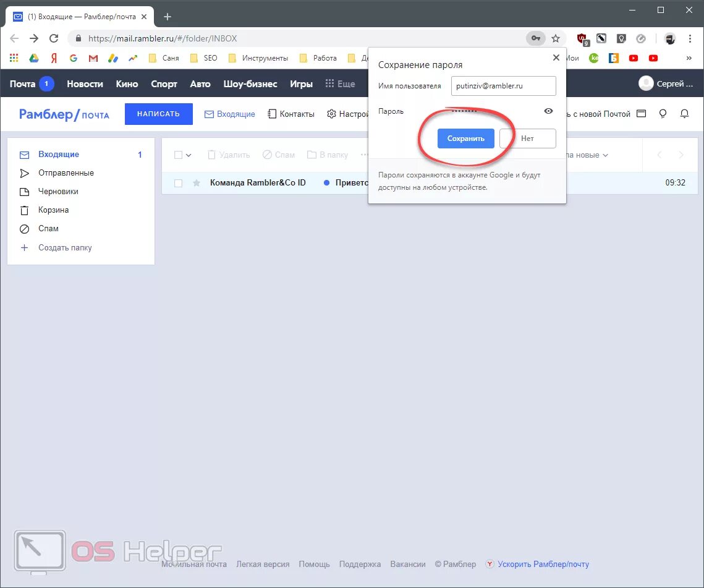Open the first YouTube bookmark icon
The width and height of the screenshot is (704, 588).
pyautogui.click(x=634, y=58)
